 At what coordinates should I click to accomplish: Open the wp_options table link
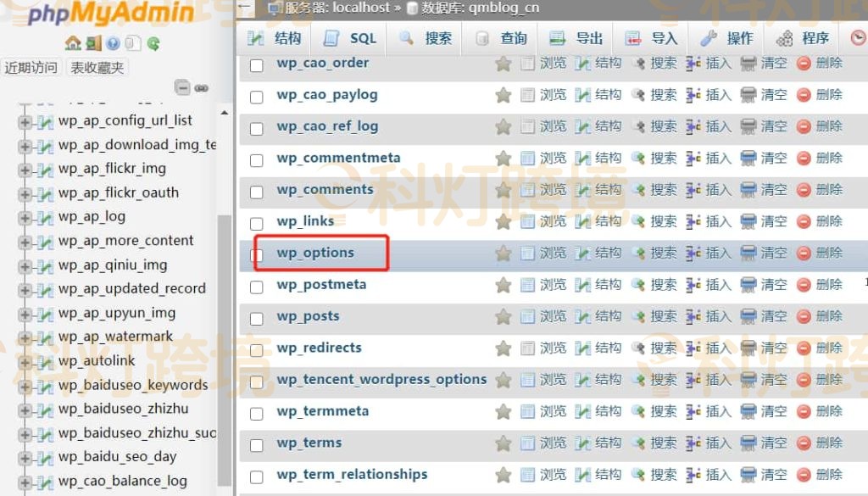coord(315,253)
